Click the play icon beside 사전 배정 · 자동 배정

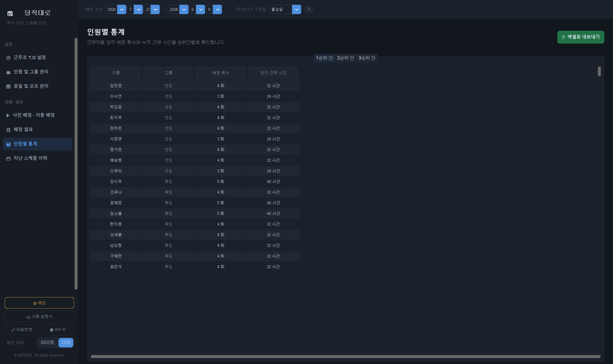click(8, 115)
